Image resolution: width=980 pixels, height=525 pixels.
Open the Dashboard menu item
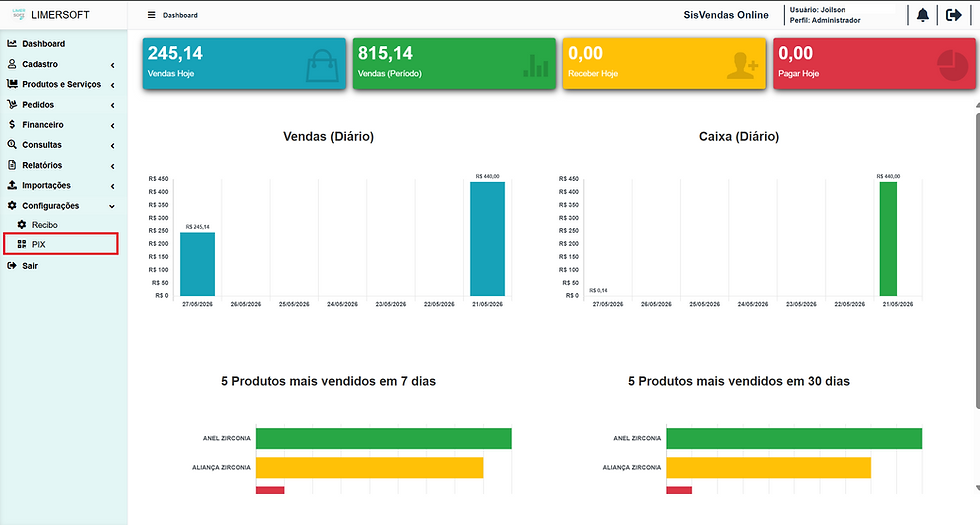click(43, 44)
